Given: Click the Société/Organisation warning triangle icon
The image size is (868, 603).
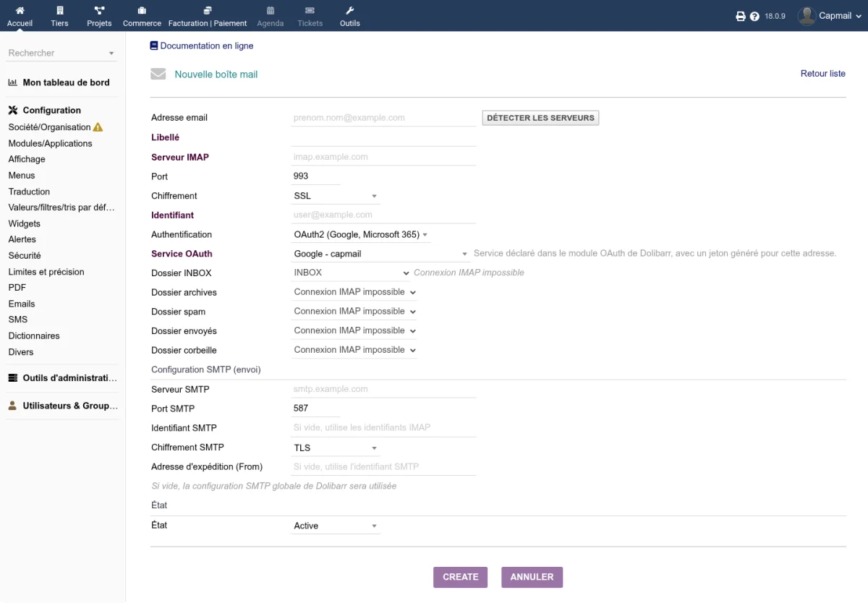Looking at the screenshot, I should (98, 127).
